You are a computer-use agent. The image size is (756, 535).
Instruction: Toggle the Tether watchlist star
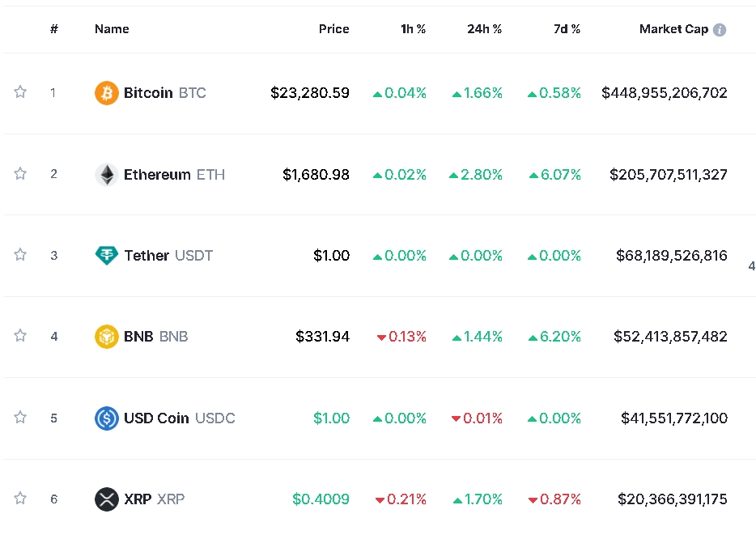click(x=20, y=255)
